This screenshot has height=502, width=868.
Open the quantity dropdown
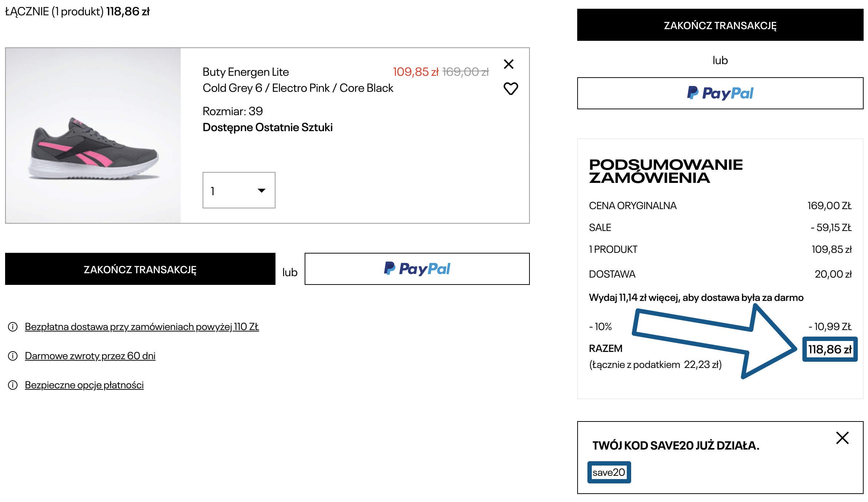(239, 190)
